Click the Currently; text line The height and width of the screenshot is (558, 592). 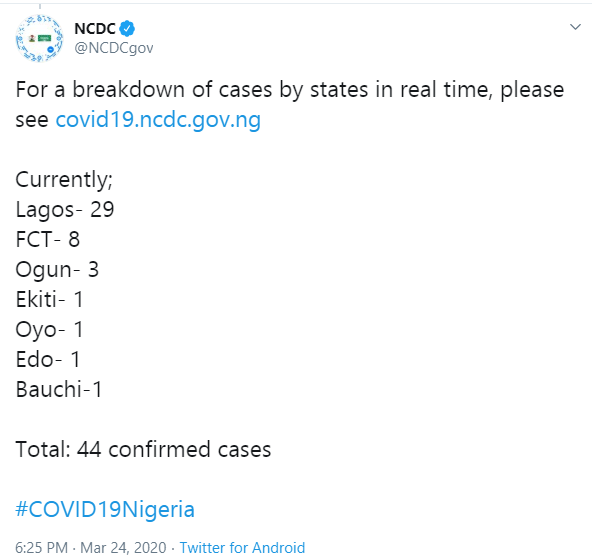point(64,180)
